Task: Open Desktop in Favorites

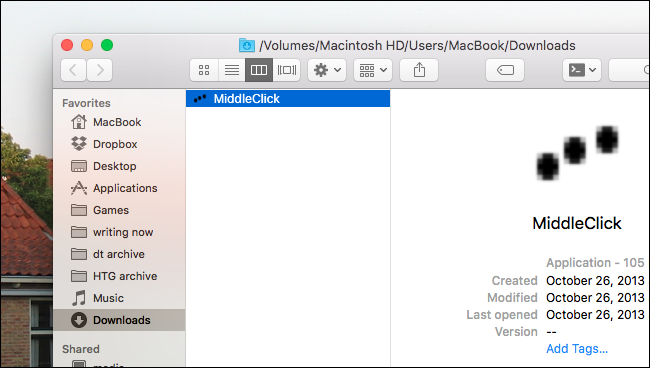Action: (x=114, y=166)
